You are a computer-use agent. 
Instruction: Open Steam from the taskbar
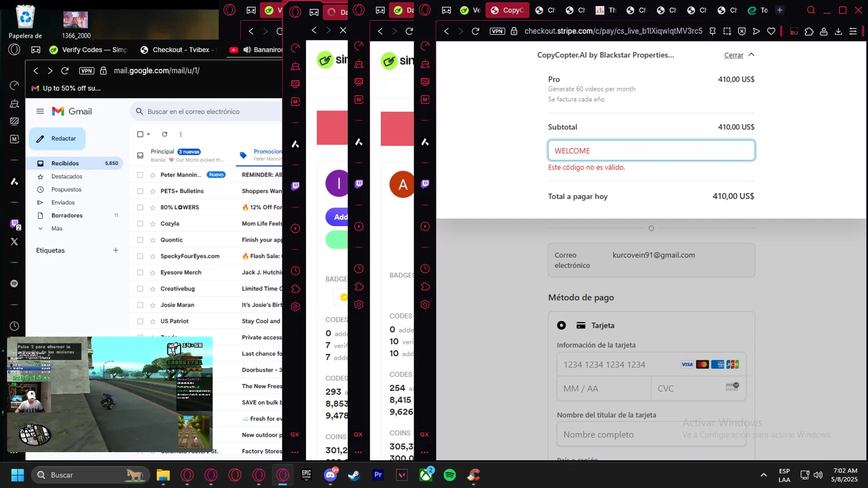pyautogui.click(x=354, y=475)
